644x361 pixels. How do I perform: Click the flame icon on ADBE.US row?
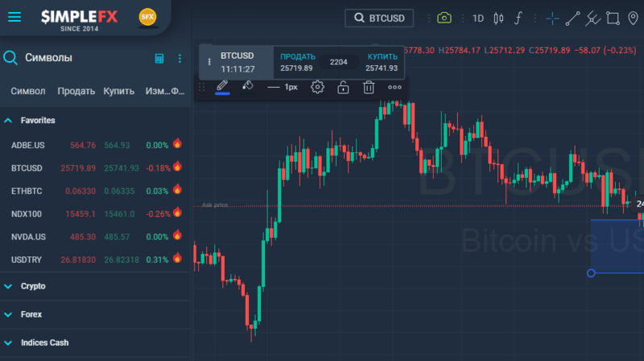[x=177, y=144]
